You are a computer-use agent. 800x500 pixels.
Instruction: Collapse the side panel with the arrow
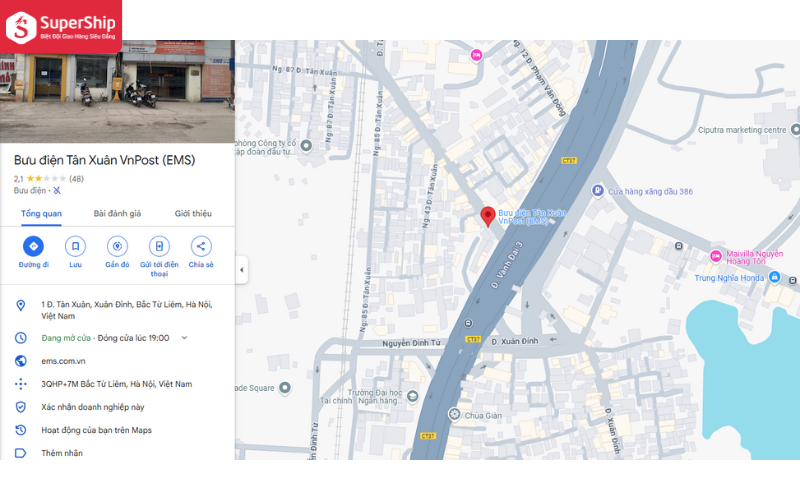[242, 269]
